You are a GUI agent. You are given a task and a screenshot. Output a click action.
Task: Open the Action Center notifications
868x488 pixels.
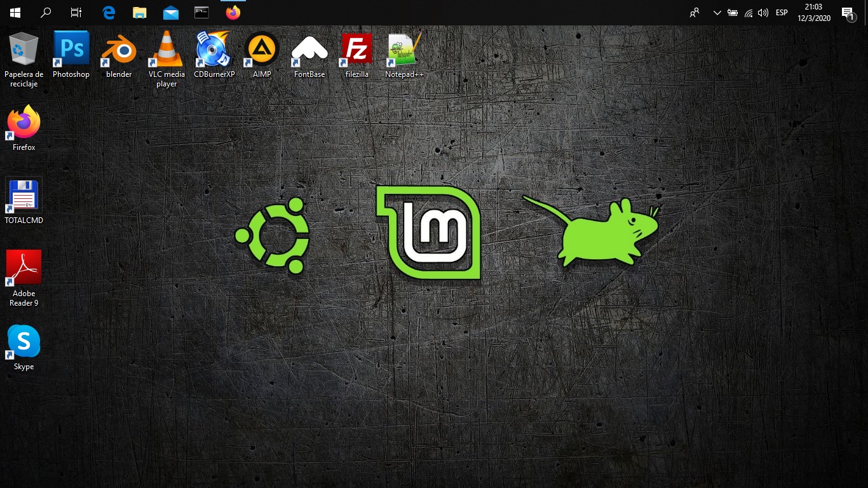point(847,12)
